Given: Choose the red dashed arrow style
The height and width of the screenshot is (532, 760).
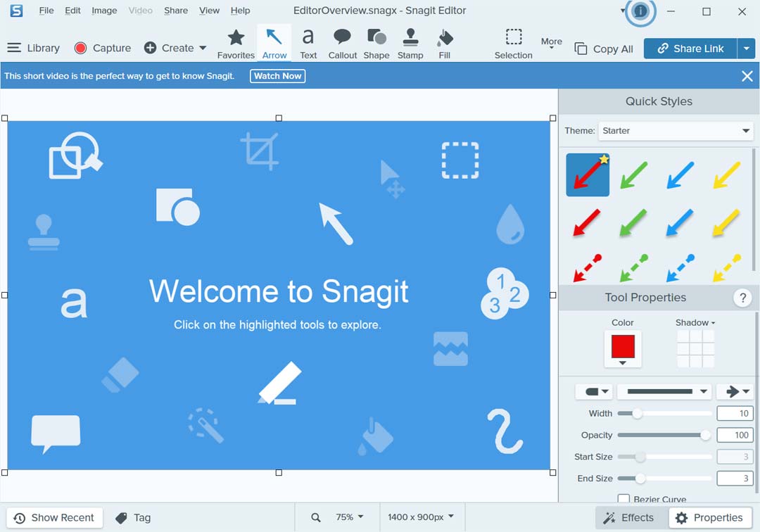Looking at the screenshot, I should (x=587, y=268).
